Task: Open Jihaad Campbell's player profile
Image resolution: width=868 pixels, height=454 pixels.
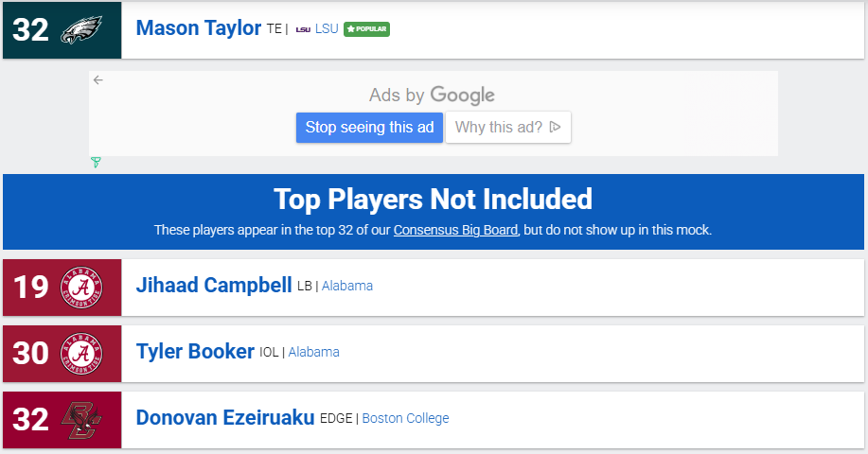Action: pos(214,285)
